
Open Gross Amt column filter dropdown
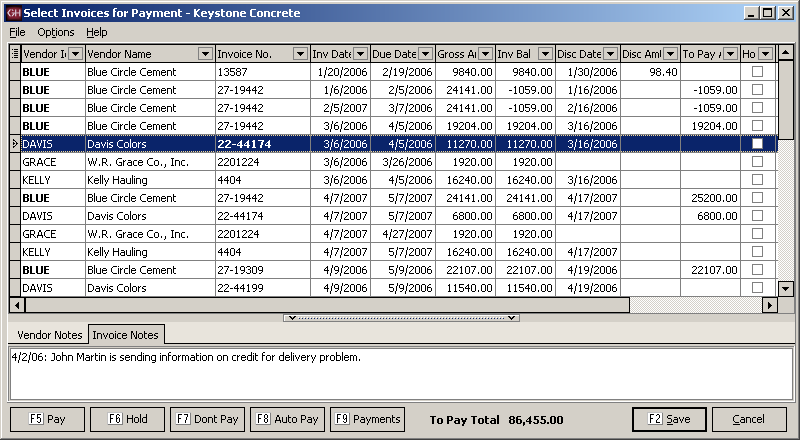[x=485, y=54]
